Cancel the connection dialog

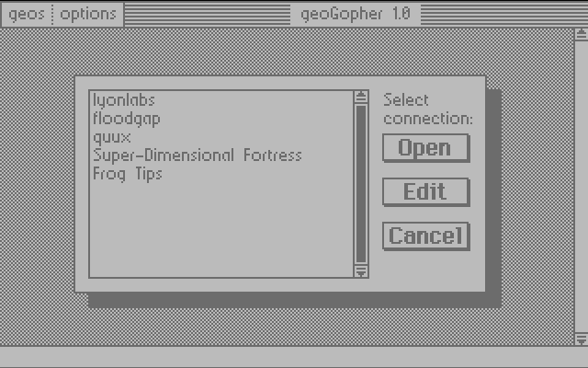coord(425,236)
